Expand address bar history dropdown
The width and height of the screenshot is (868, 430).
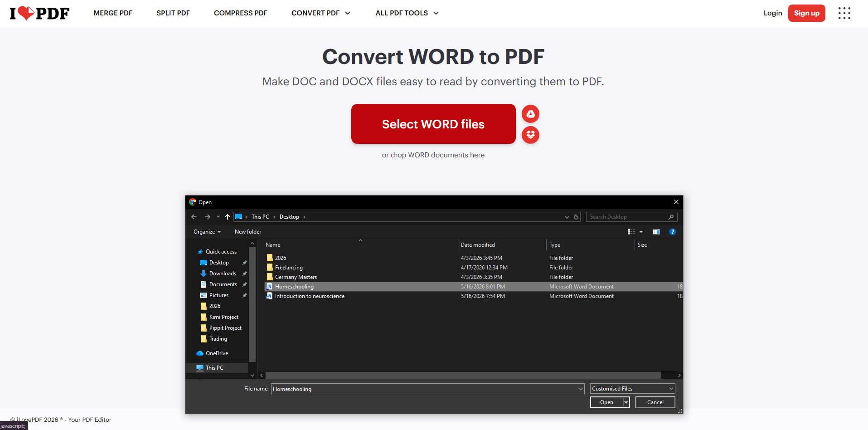(x=567, y=217)
